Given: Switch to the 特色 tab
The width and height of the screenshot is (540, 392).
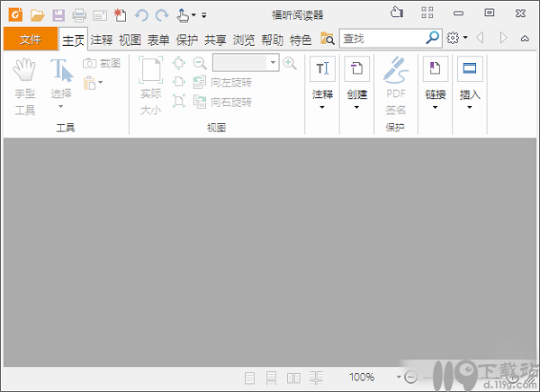Looking at the screenshot, I should click(x=301, y=40).
